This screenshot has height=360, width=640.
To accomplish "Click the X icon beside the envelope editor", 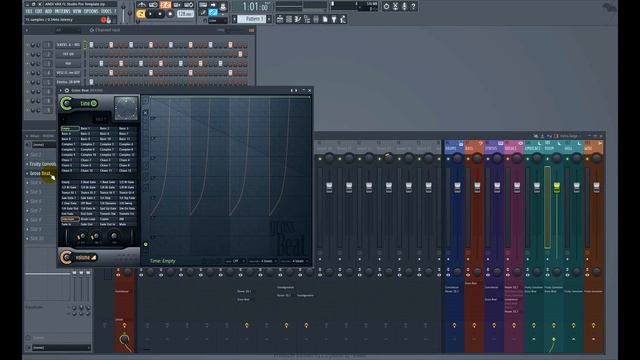I will click(x=146, y=112).
